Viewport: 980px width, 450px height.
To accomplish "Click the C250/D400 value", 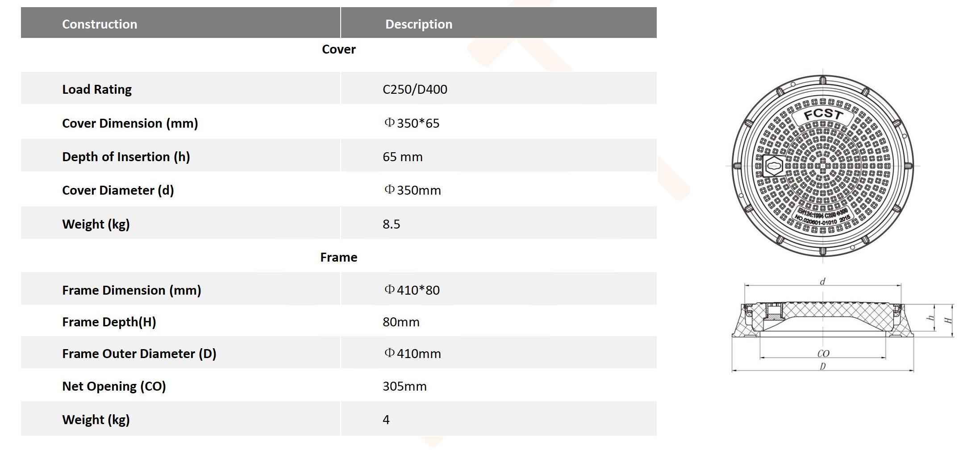I will [x=415, y=89].
